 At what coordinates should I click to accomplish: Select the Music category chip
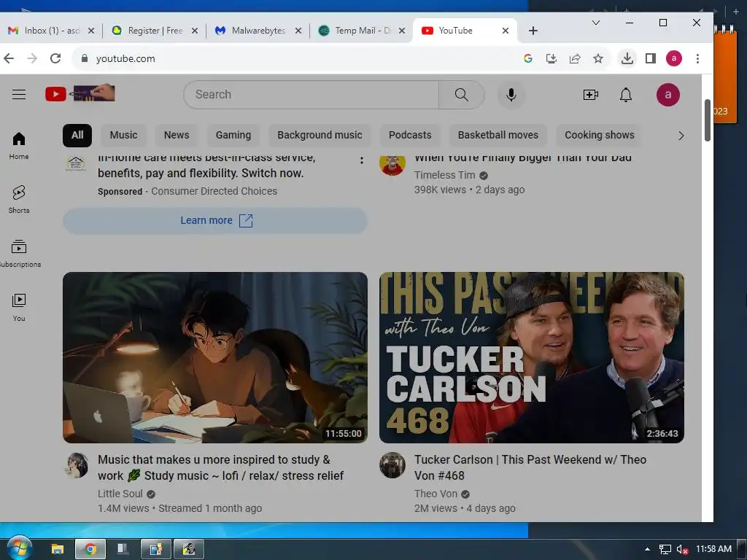[123, 135]
